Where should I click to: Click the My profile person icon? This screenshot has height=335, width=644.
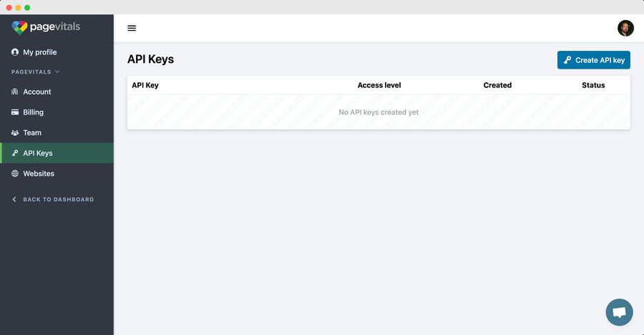pos(15,52)
